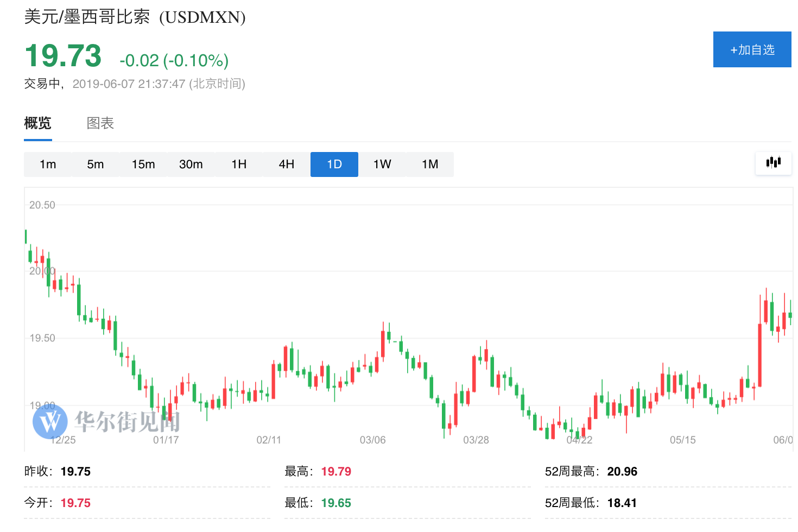This screenshot has height=532, width=798.
Task: Open the 图表 tab
Action: 100,123
